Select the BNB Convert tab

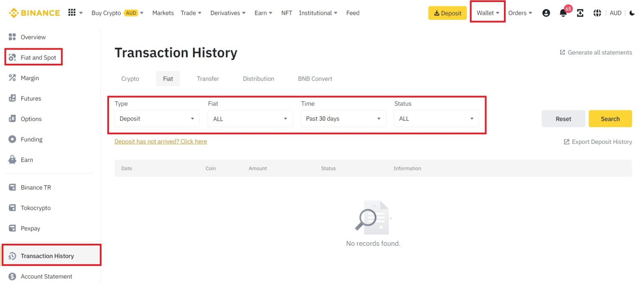pyautogui.click(x=314, y=78)
